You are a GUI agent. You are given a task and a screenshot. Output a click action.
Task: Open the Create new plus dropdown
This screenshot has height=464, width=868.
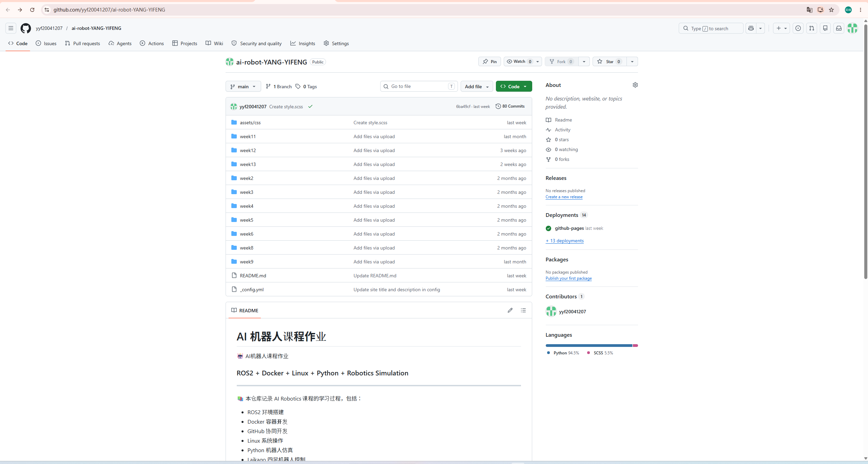(x=782, y=28)
